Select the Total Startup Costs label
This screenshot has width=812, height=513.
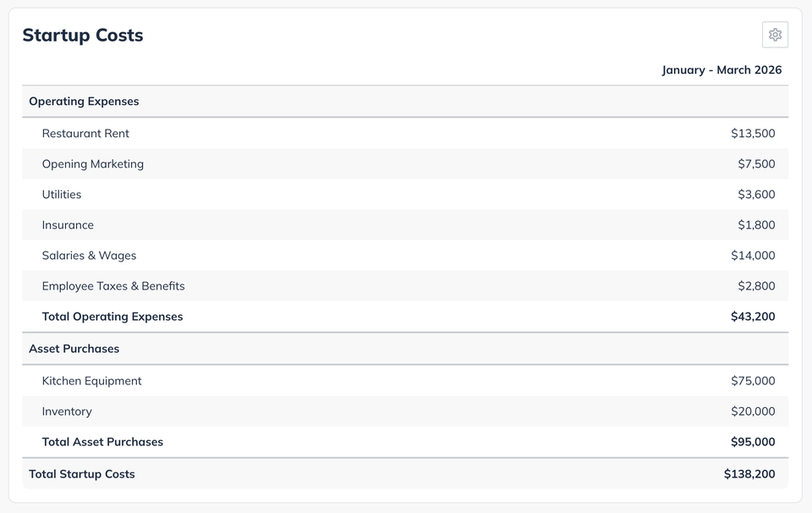(82, 474)
